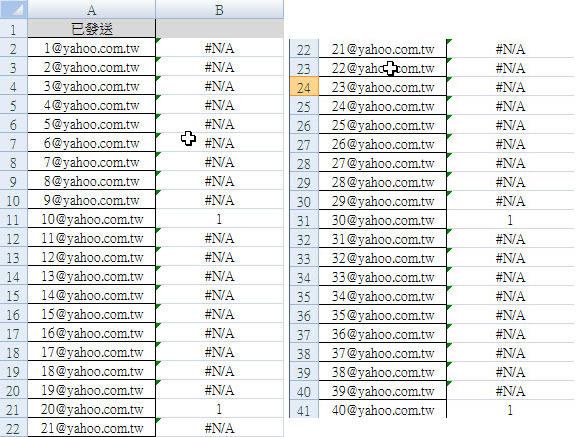Click #N/A cell next to 5@yahoo.com.tw
The width and height of the screenshot is (582, 437).
[x=219, y=124]
